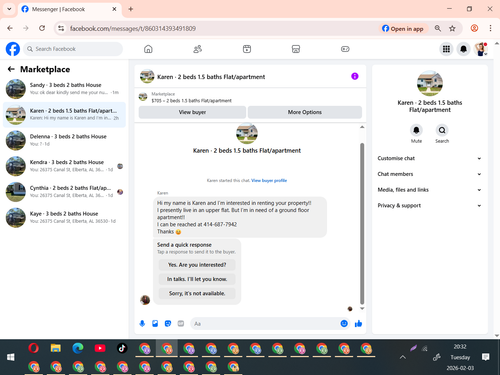The height and width of the screenshot is (375, 500).
Task: Click the Open in app button
Action: pyautogui.click(x=403, y=28)
